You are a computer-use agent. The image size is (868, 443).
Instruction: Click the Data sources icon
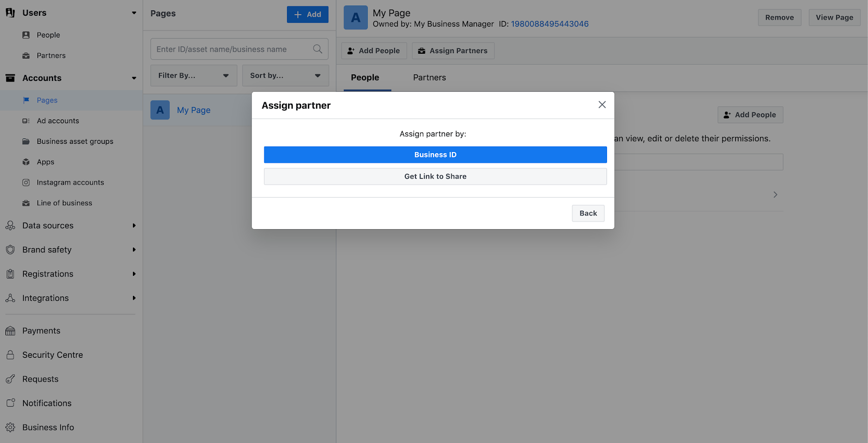pos(10,225)
